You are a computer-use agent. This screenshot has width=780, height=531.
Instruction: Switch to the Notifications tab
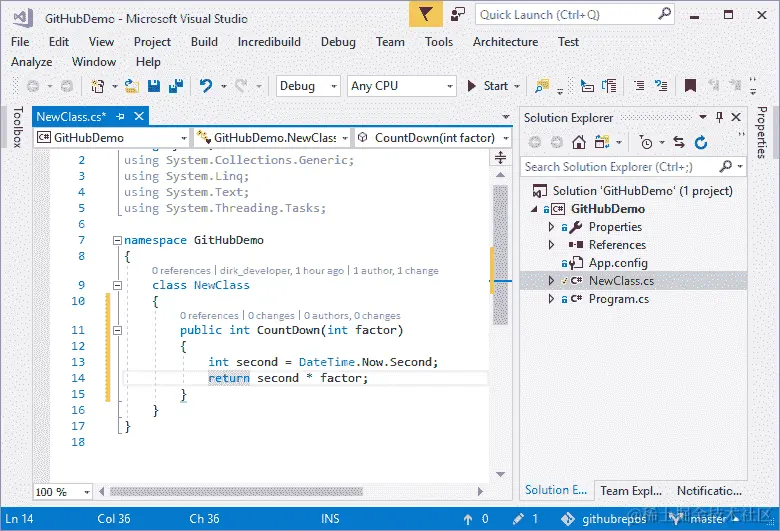tap(709, 491)
